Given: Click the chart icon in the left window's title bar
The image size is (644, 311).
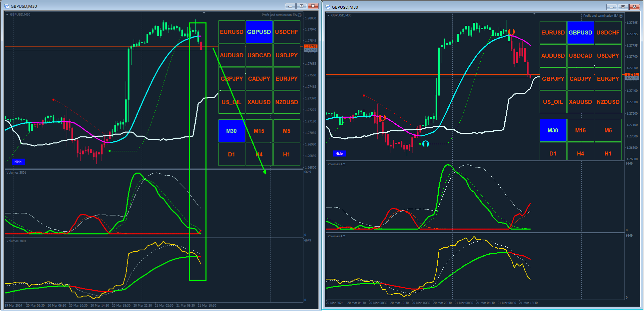Looking at the screenshot, I should tap(7, 6).
